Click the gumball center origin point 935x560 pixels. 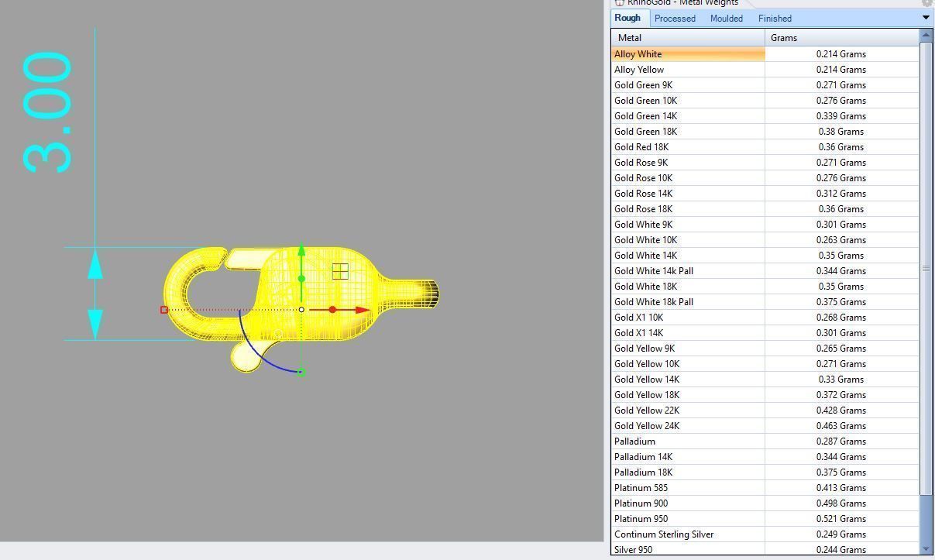pyautogui.click(x=301, y=310)
